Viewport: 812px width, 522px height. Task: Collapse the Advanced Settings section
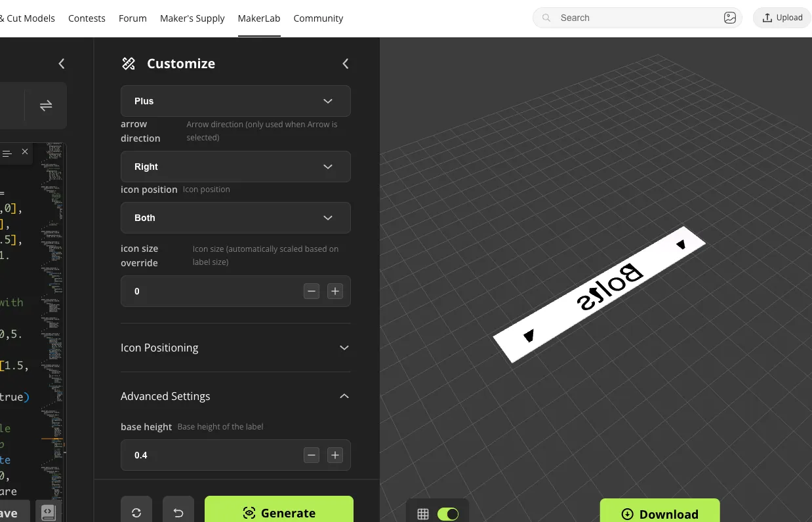235,396
